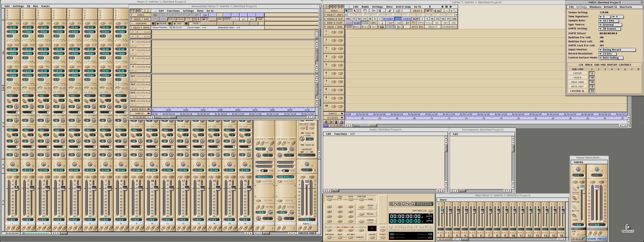Click the arrow range-select tool in Editor
644x242 pixels.
(357, 11)
